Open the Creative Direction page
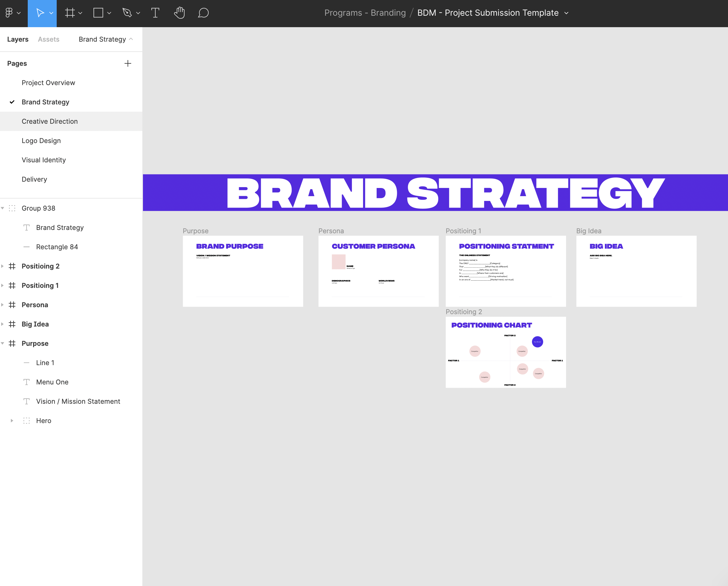 click(50, 121)
